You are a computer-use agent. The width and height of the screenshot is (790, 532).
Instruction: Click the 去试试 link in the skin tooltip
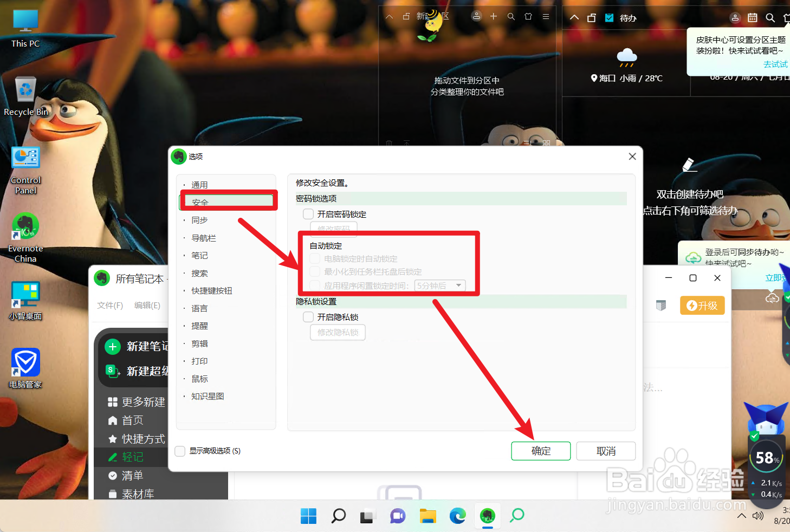click(775, 64)
